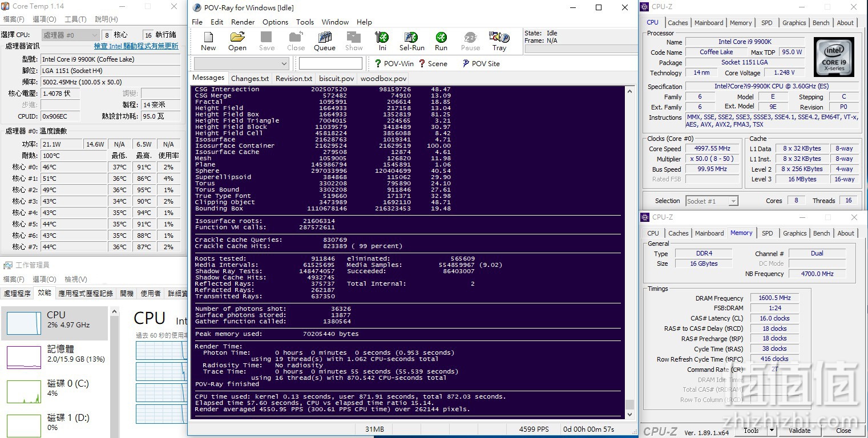Screen dimensions: 868x438
Task: Open Task Manager 檢視(V) menu
Action: point(75,279)
